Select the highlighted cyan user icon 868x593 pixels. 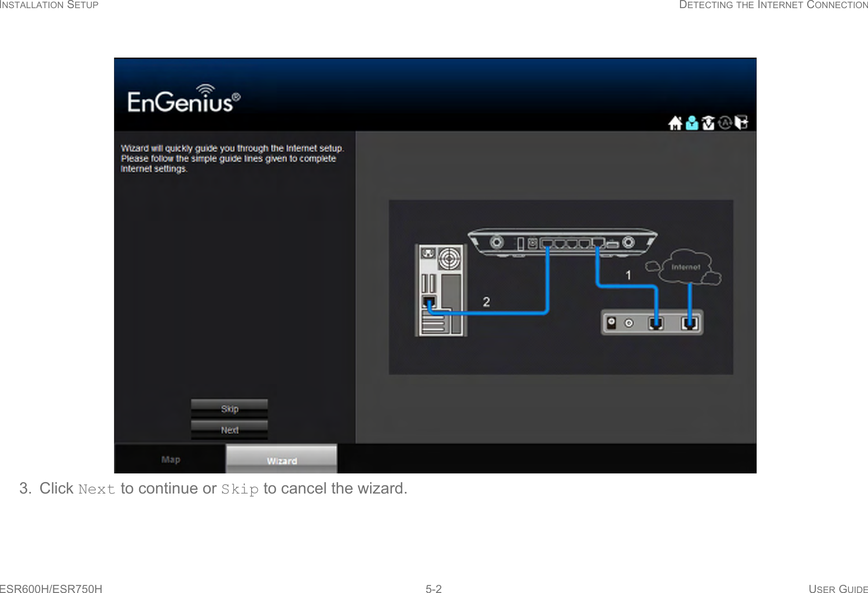tap(692, 123)
